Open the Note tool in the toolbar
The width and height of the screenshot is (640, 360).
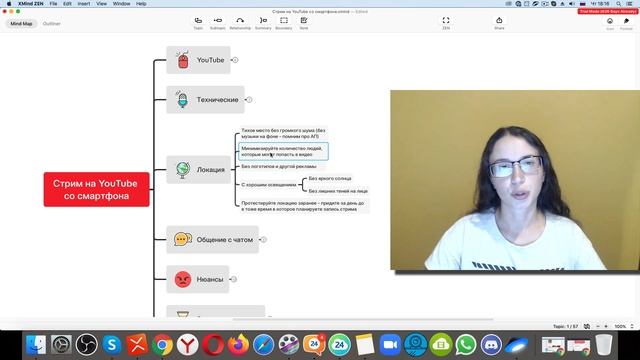[x=304, y=23]
